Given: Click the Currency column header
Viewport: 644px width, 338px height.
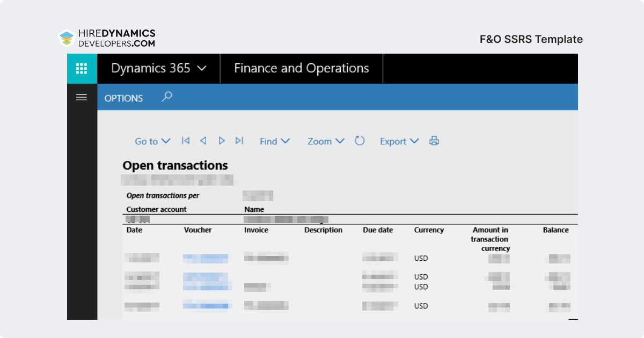Looking at the screenshot, I should tap(429, 230).
